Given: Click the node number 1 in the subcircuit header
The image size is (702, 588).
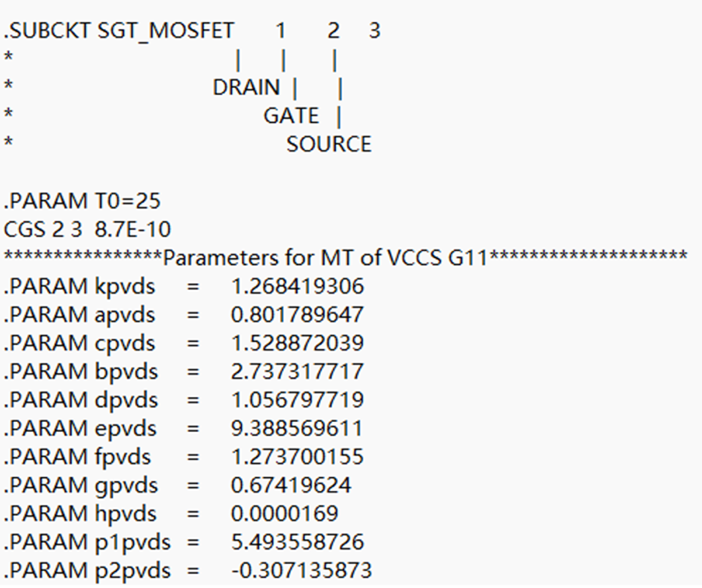Looking at the screenshot, I should point(281,30).
